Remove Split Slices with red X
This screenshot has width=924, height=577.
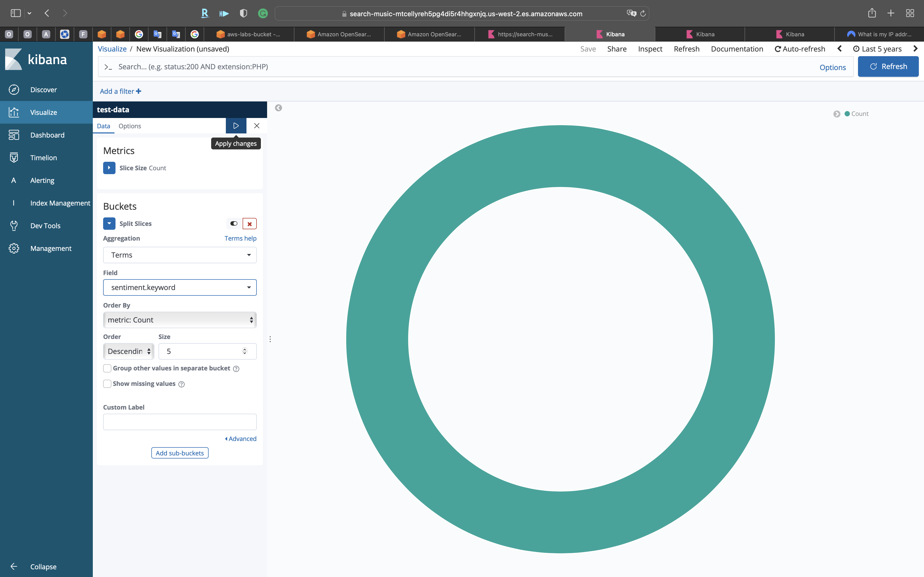[x=249, y=224]
